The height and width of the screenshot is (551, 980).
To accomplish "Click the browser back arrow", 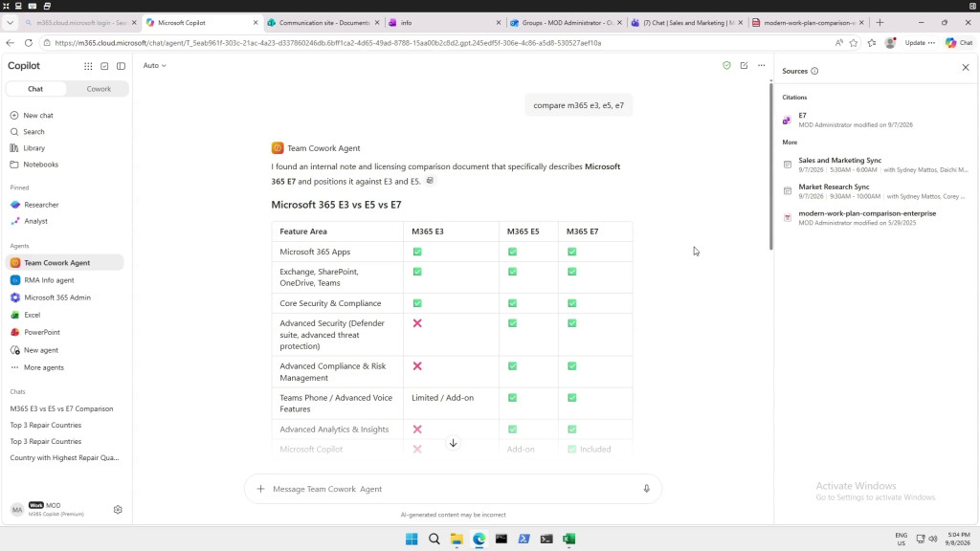I will click(x=10, y=43).
